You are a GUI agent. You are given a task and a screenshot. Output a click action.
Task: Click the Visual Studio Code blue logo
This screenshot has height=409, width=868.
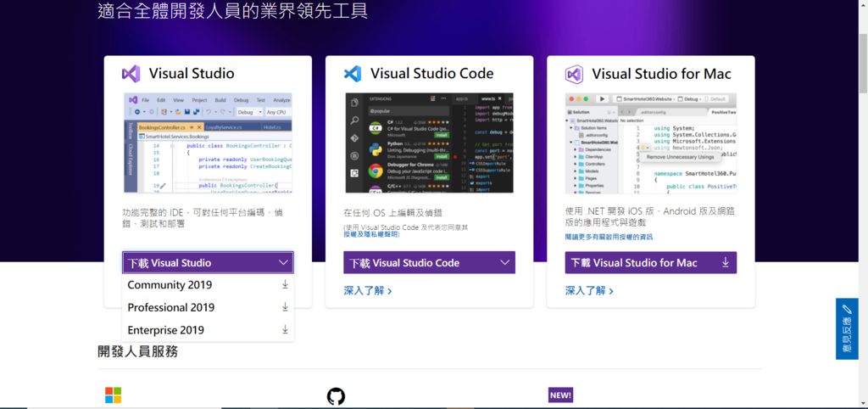click(353, 74)
